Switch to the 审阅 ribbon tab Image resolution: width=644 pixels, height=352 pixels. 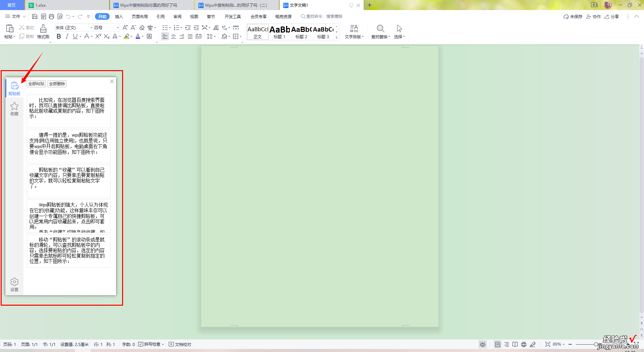click(177, 16)
